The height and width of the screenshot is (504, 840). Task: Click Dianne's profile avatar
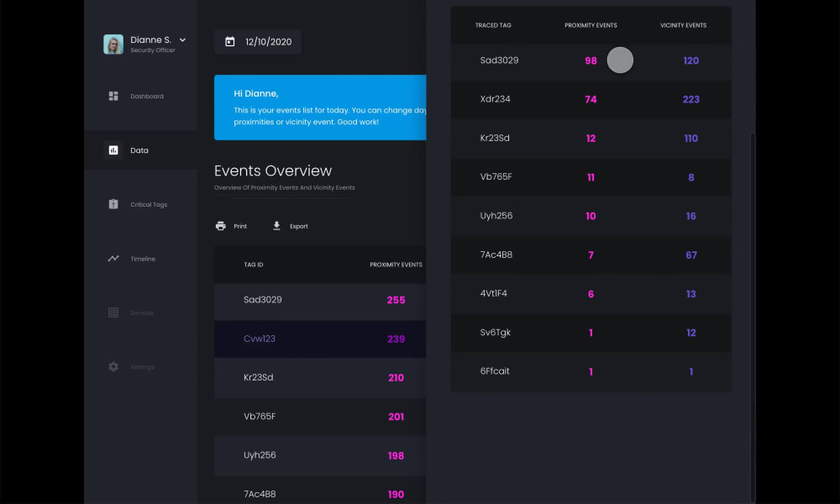(113, 44)
